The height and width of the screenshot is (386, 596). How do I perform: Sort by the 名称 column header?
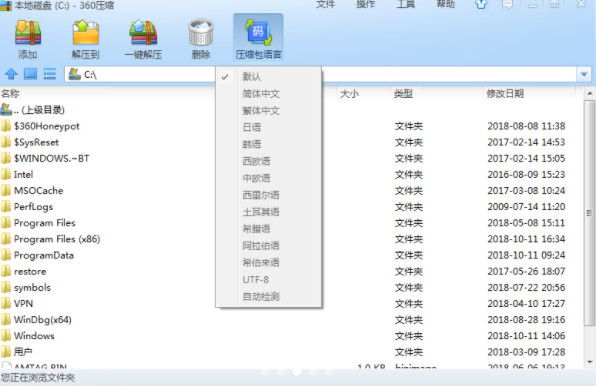[x=10, y=93]
